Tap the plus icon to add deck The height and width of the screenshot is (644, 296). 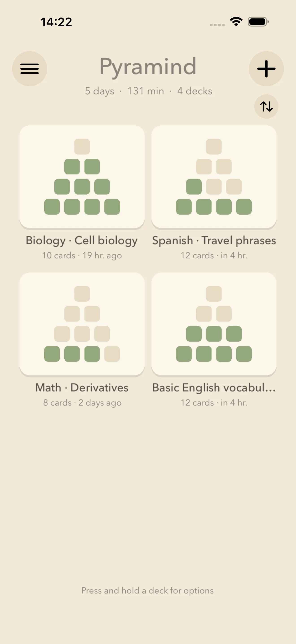(x=266, y=69)
